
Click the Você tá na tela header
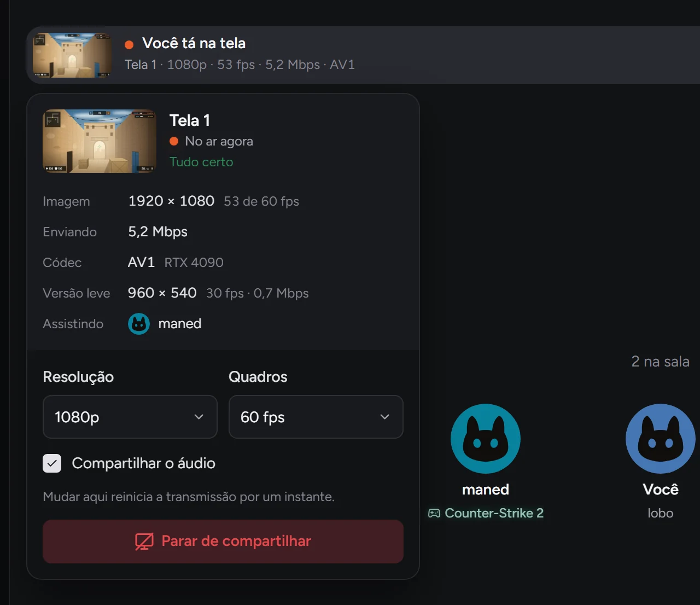pyautogui.click(x=194, y=43)
